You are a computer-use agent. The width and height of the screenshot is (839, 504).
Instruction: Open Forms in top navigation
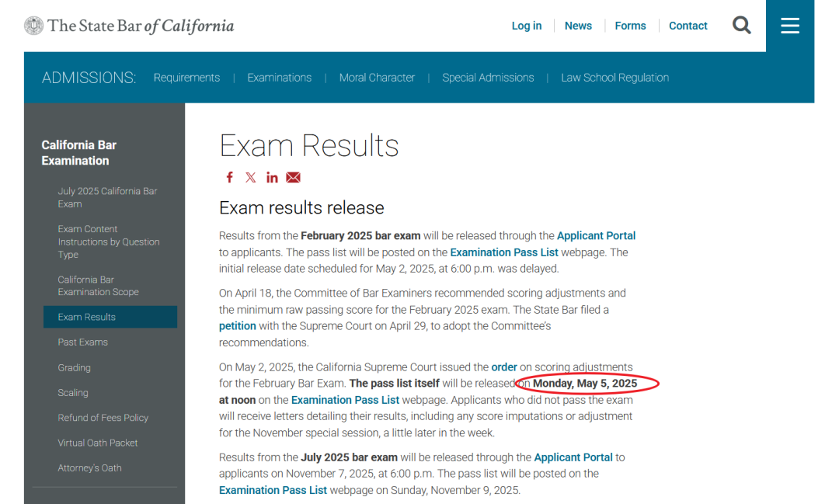tap(630, 26)
